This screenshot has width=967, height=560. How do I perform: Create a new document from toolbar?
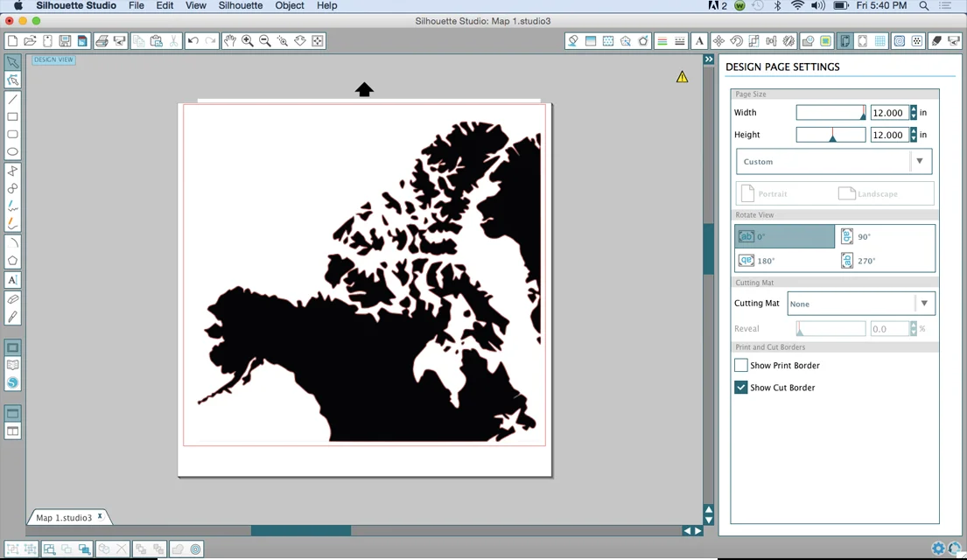(12, 41)
